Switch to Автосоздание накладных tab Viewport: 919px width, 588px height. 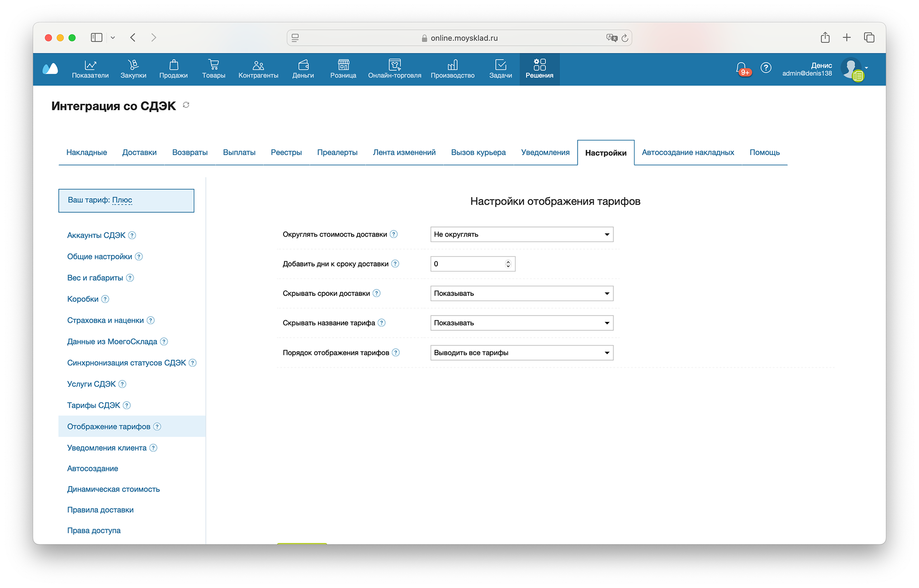coord(687,153)
